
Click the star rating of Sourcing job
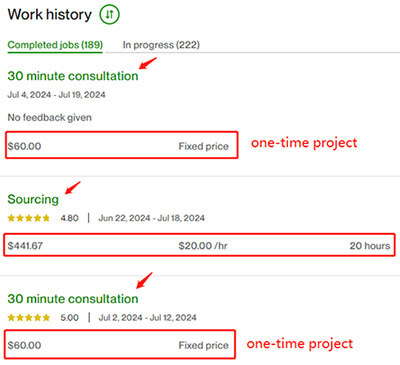tap(28, 218)
